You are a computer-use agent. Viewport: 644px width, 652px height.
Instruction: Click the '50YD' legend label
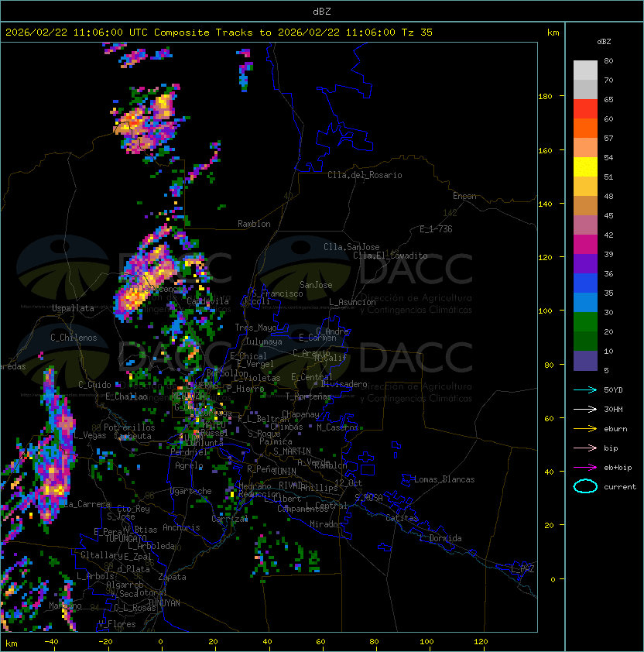613,390
